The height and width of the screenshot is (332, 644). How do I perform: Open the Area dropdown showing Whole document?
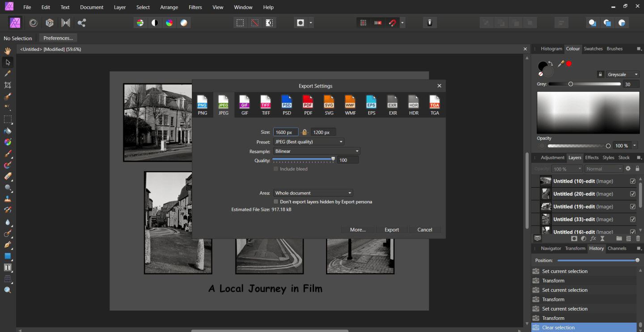pos(313,193)
